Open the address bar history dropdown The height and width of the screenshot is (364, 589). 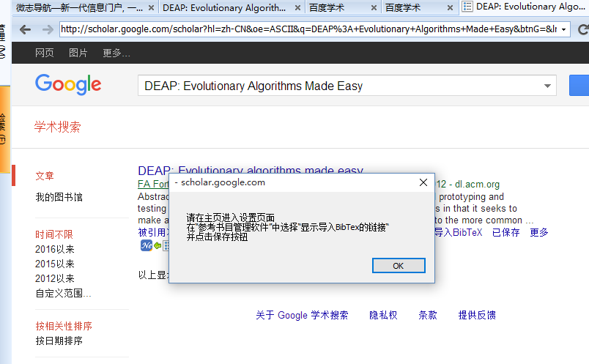[x=563, y=30]
